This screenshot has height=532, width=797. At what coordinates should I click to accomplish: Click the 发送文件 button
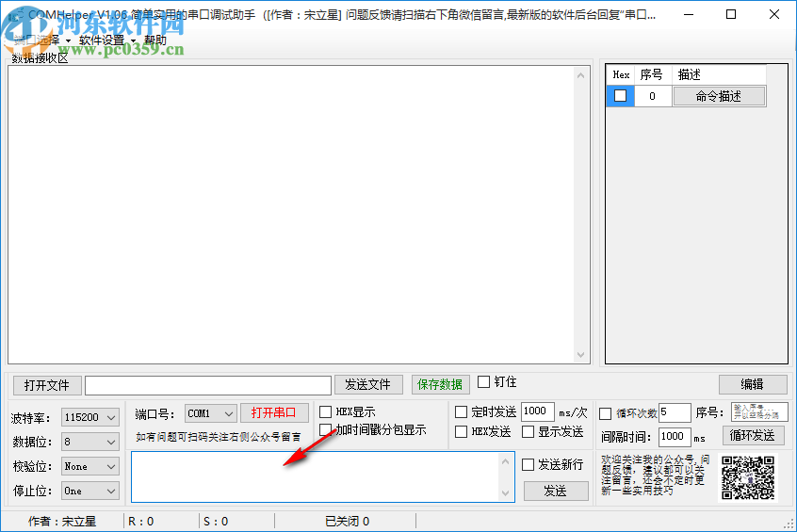coord(368,385)
